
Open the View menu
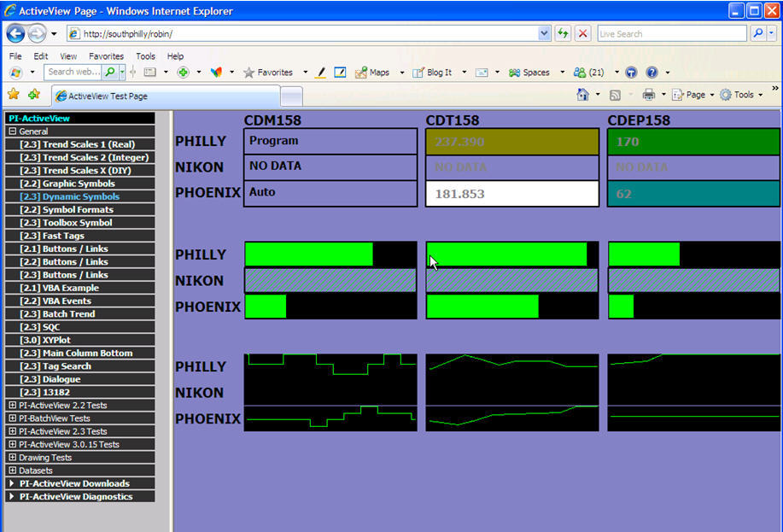pos(68,56)
